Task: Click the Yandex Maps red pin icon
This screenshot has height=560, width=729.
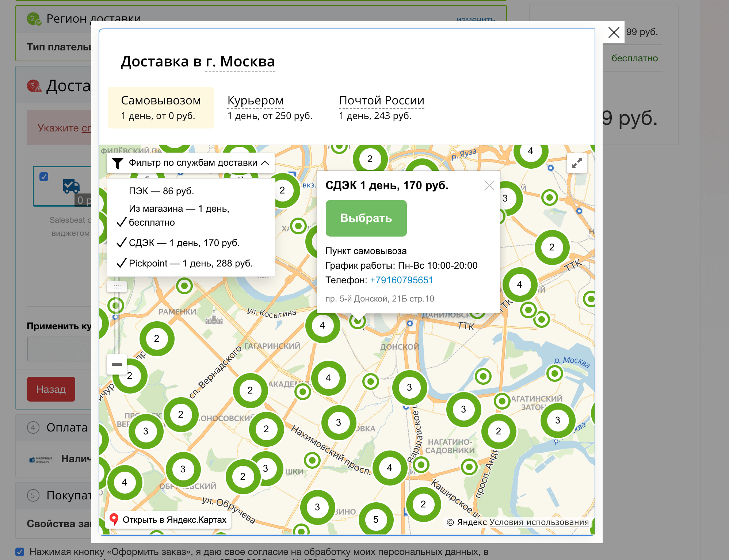Action: pos(114,519)
